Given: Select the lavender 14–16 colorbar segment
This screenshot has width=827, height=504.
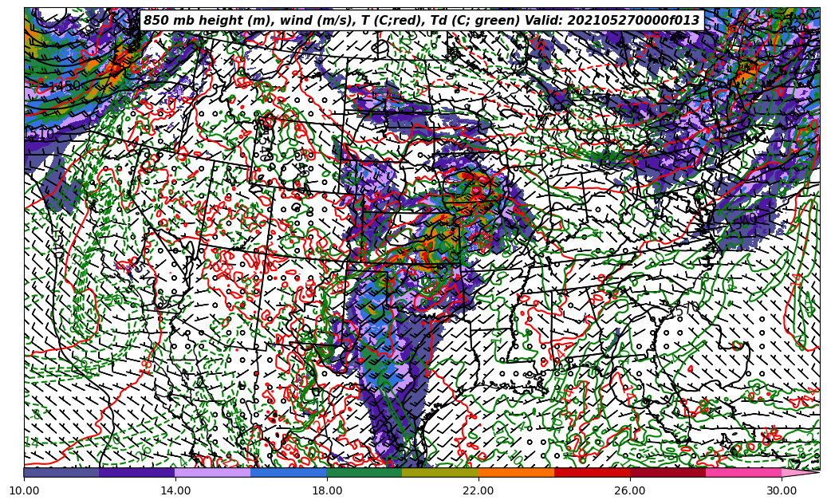Looking at the screenshot, I should [x=213, y=472].
